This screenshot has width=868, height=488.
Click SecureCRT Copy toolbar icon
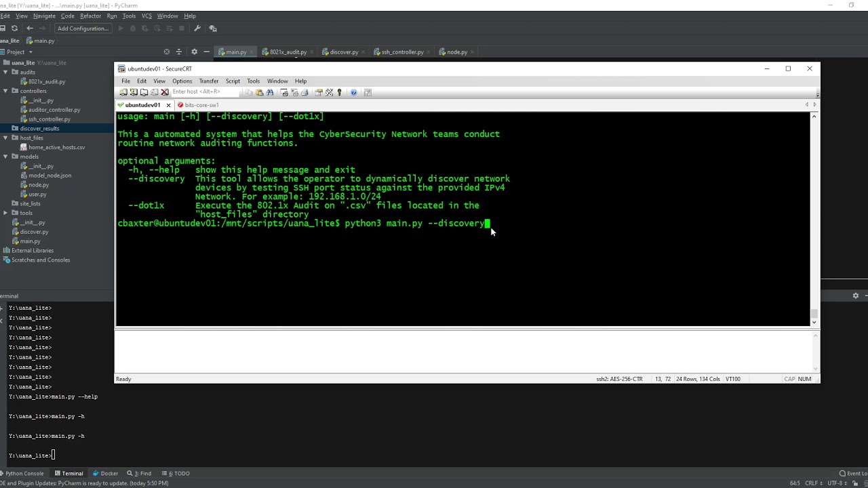249,92
